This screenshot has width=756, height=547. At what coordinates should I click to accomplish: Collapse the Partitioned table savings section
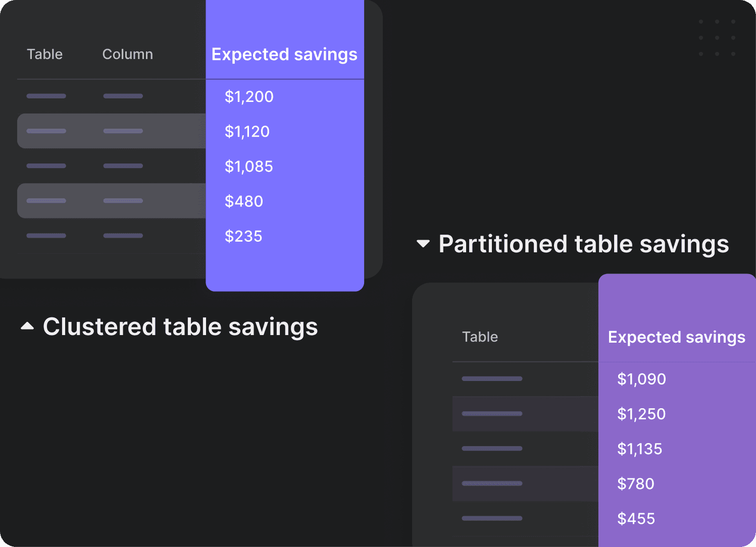coord(423,244)
